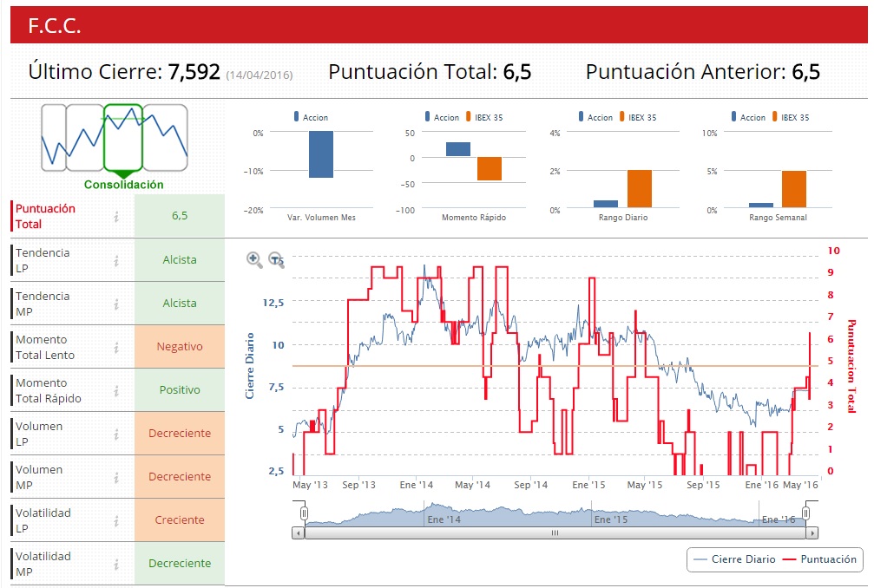Toggle Accion legend in Var. Volumen Mes chart
874x588 pixels.
(311, 117)
